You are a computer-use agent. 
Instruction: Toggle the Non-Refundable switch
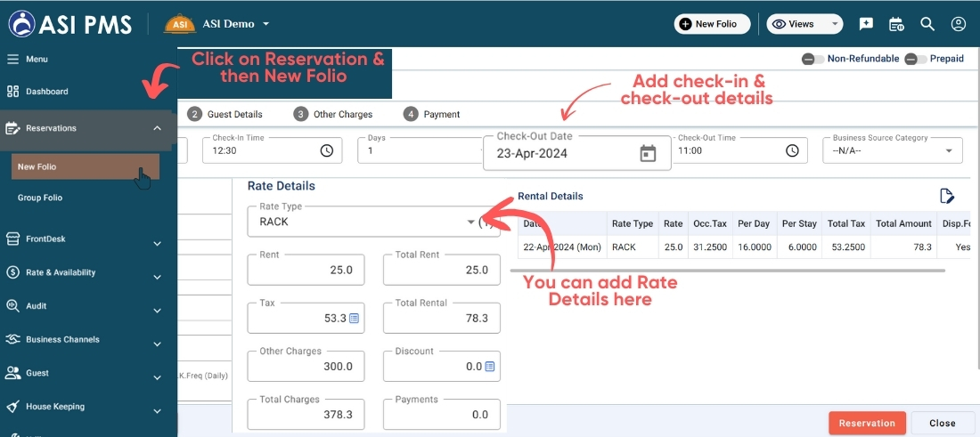(x=812, y=59)
